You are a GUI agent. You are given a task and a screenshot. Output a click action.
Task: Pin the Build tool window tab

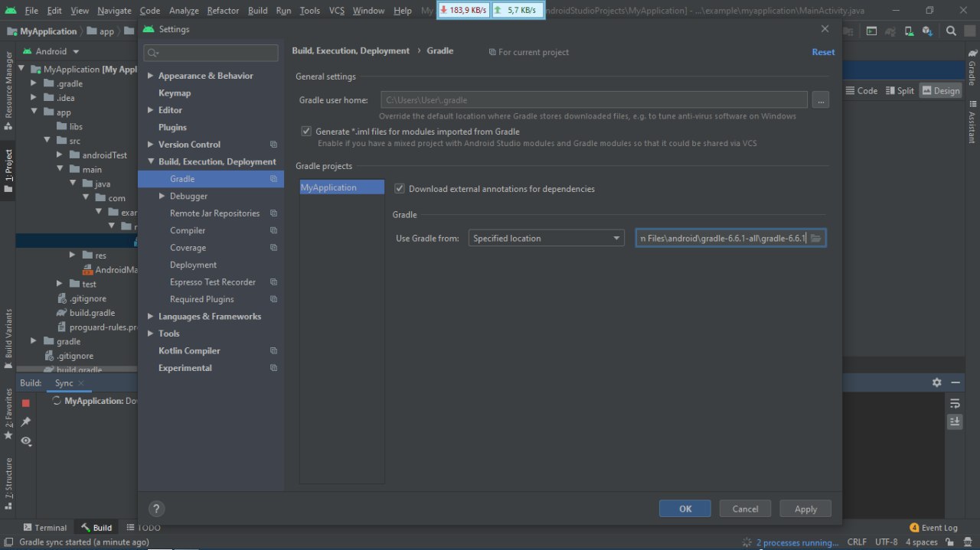(x=25, y=421)
